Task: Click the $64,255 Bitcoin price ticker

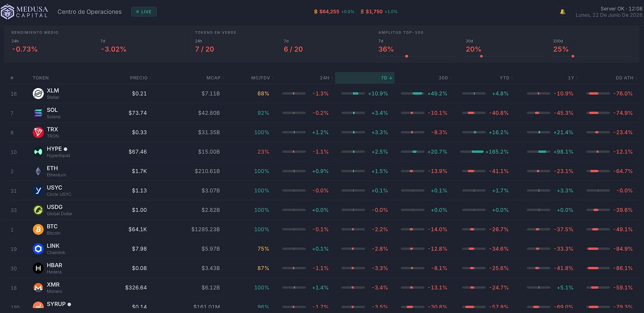Action: click(329, 12)
